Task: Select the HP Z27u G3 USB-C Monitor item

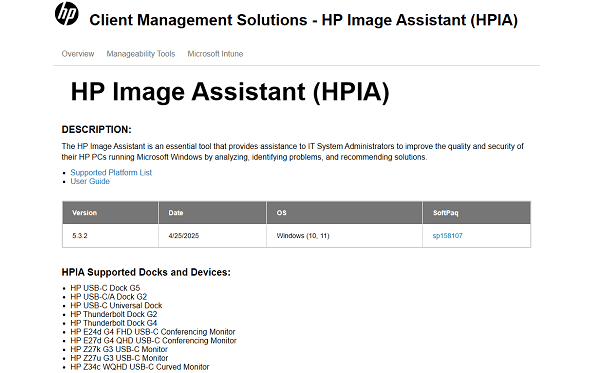Action: 119,358
